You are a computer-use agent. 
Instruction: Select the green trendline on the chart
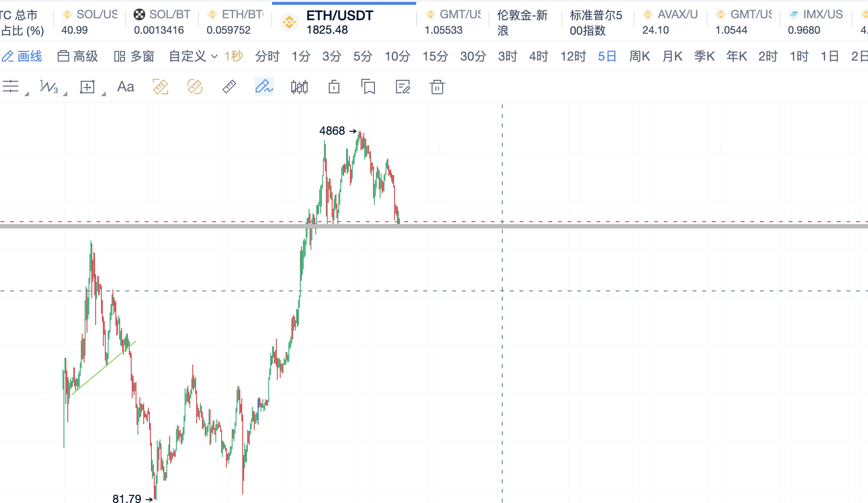click(x=104, y=368)
